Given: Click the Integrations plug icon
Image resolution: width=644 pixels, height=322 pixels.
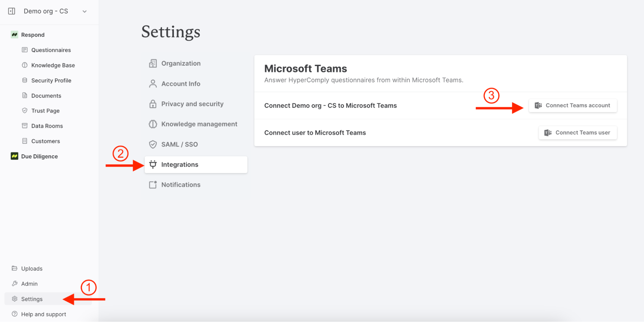Looking at the screenshot, I should tap(153, 165).
